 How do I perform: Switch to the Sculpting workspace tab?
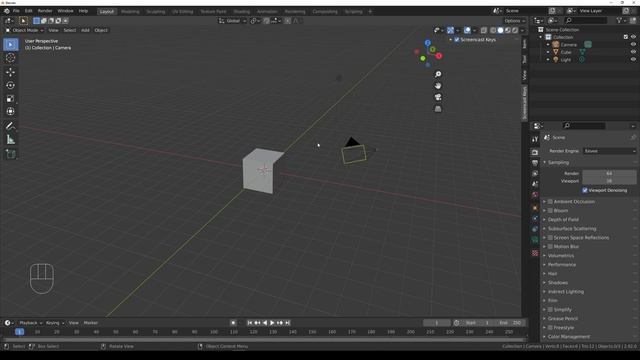(156, 11)
